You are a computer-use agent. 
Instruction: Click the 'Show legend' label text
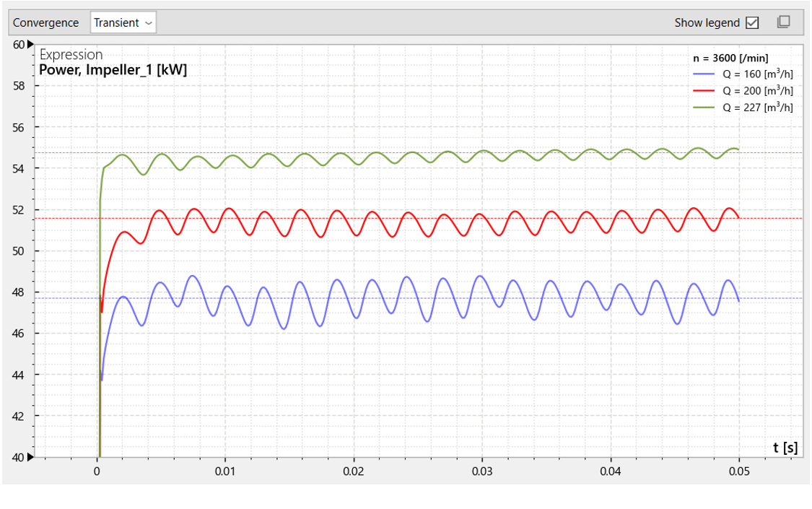(x=707, y=23)
